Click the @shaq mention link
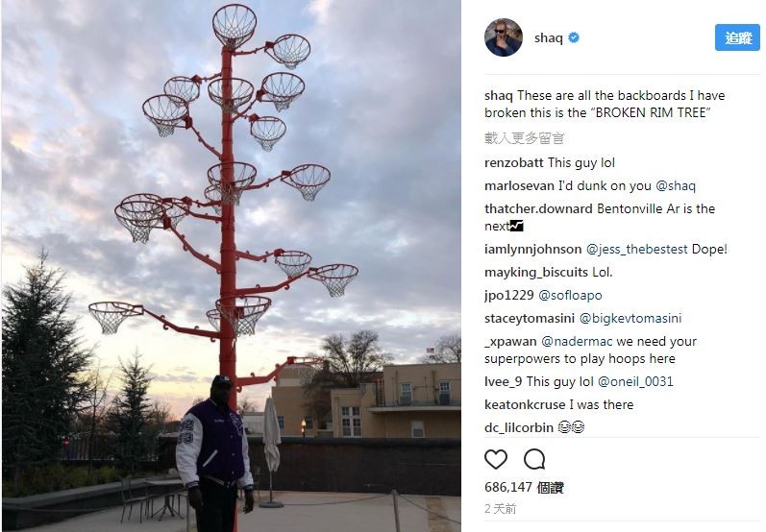 tap(676, 185)
